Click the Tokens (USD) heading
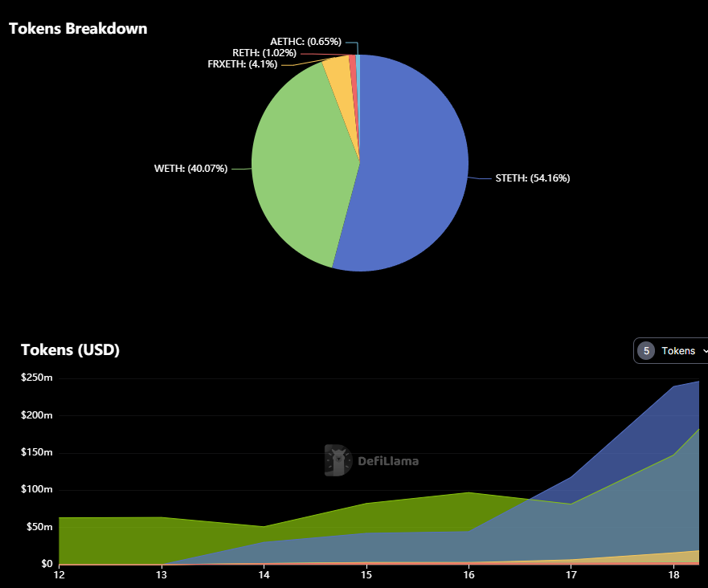The image size is (708, 588). pos(70,349)
